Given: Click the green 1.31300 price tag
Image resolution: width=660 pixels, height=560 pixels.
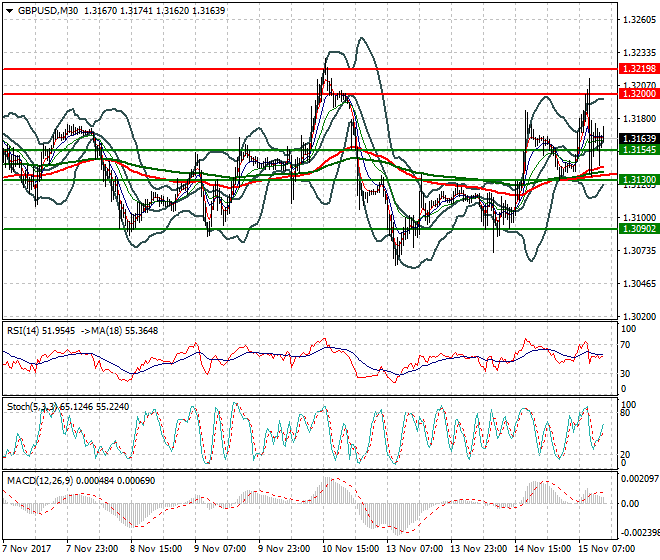Looking at the screenshot, I should (638, 180).
